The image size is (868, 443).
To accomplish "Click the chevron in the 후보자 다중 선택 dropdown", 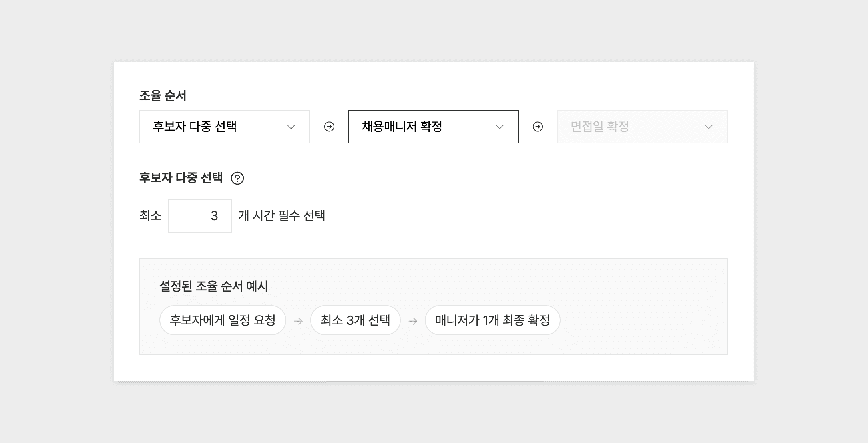I will 291,127.
